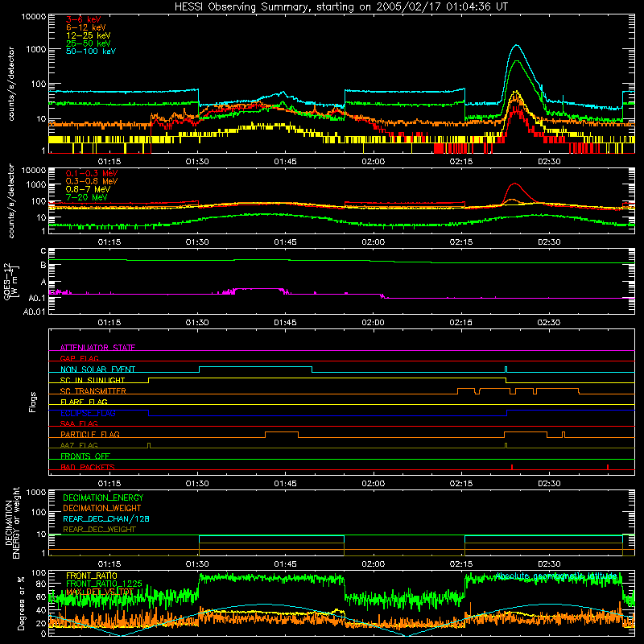Click the 0.8-7 MeV legend label
The image size is (644, 644).
tap(88, 189)
